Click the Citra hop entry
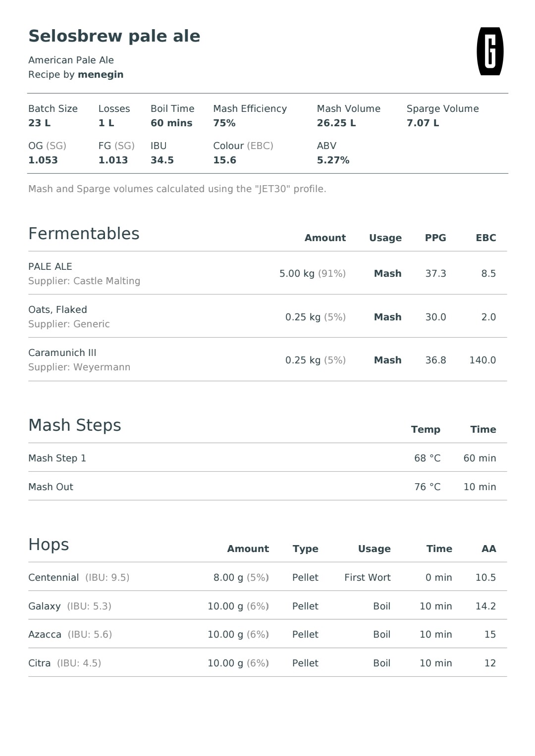 [x=267, y=663]
